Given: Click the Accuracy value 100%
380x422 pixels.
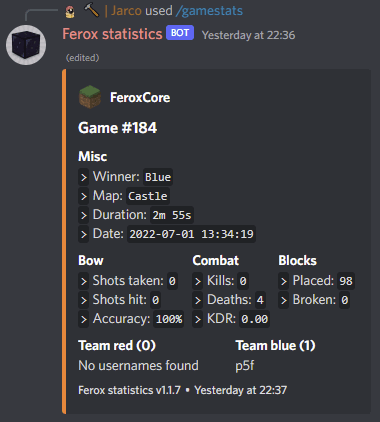Looking at the screenshot, I should pyautogui.click(x=169, y=319).
